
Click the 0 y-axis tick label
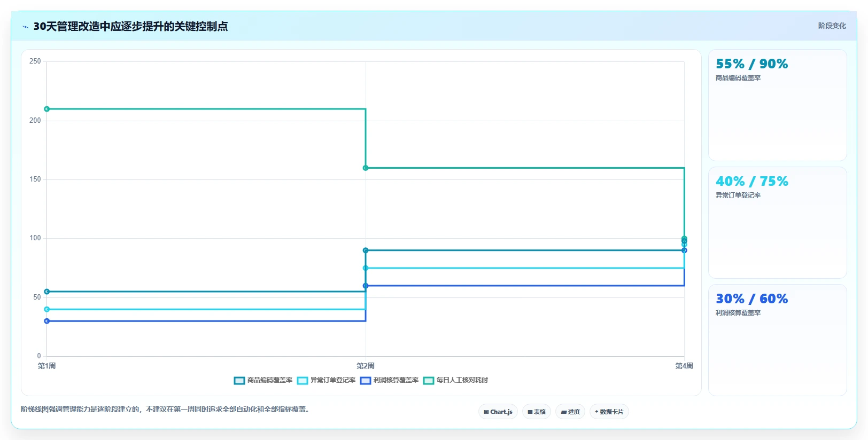pos(39,356)
